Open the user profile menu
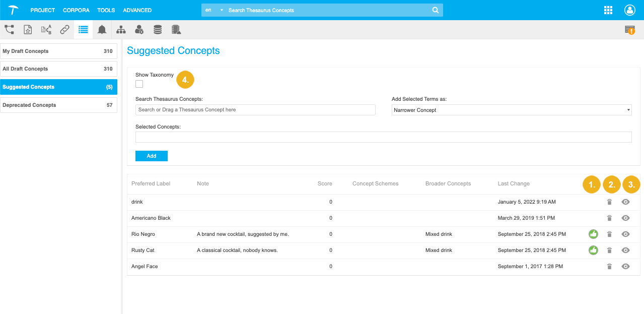 pyautogui.click(x=630, y=10)
